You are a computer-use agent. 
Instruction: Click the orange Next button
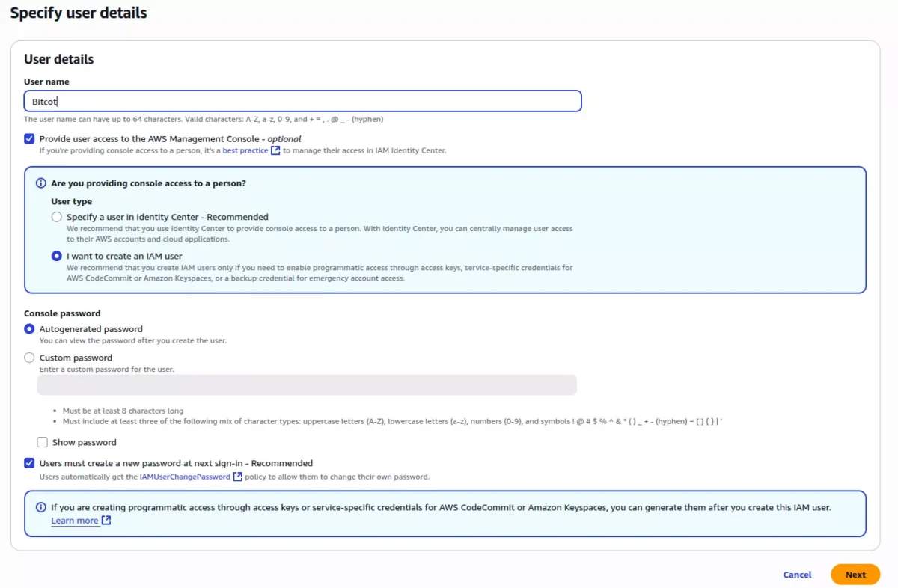coord(855,575)
